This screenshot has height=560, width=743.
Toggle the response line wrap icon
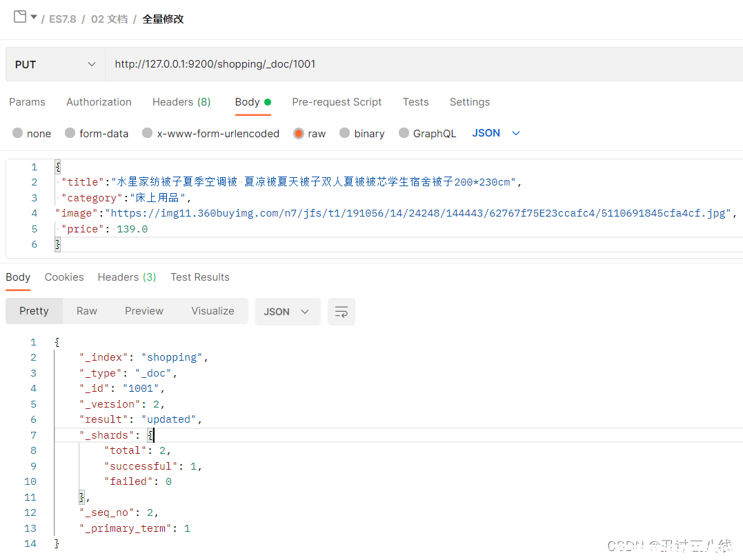341,312
